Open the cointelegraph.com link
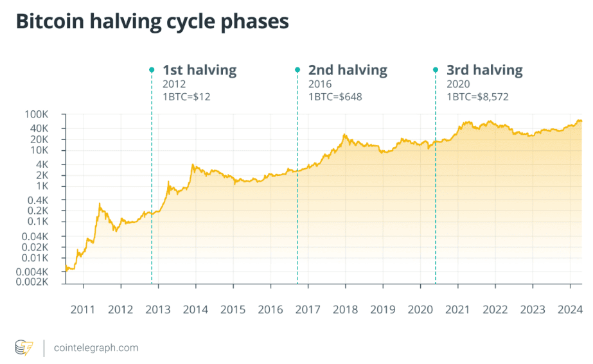Viewport: 593px width, 364px height. (96, 348)
